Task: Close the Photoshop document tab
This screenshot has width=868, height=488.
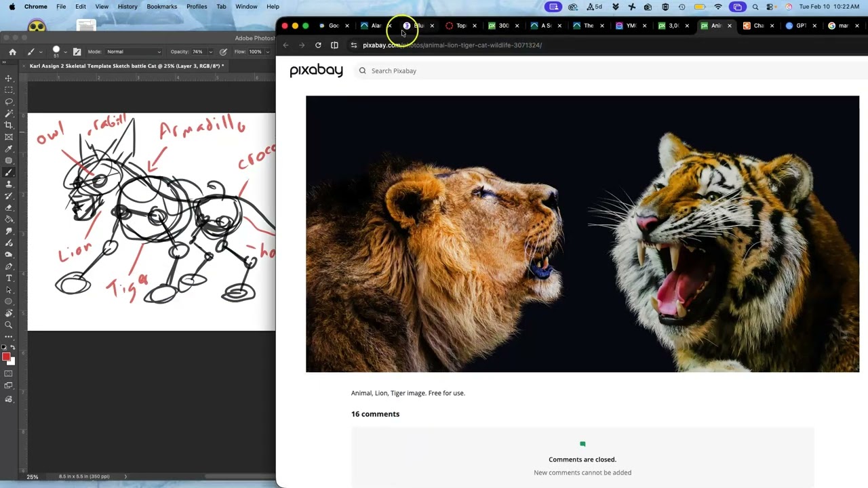Action: (24, 66)
